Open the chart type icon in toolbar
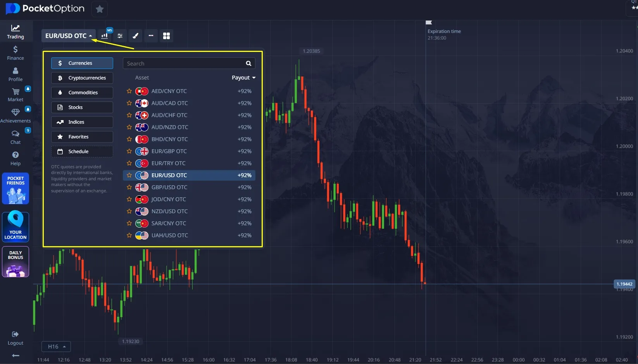The height and width of the screenshot is (364, 638). [105, 36]
